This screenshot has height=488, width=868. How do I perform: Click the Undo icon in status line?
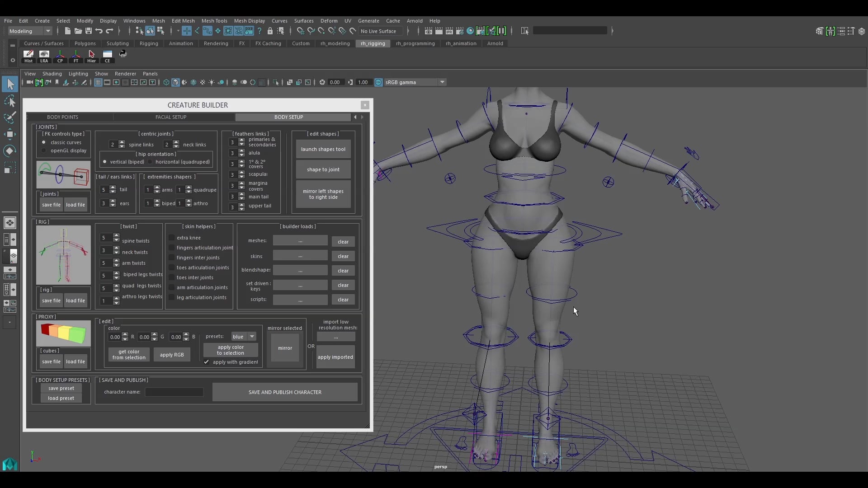coord(99,31)
